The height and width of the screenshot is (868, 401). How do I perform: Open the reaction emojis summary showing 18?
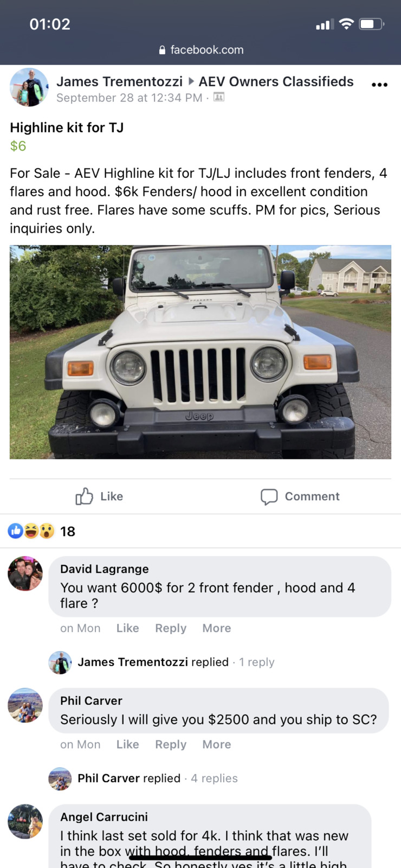pyautogui.click(x=41, y=531)
